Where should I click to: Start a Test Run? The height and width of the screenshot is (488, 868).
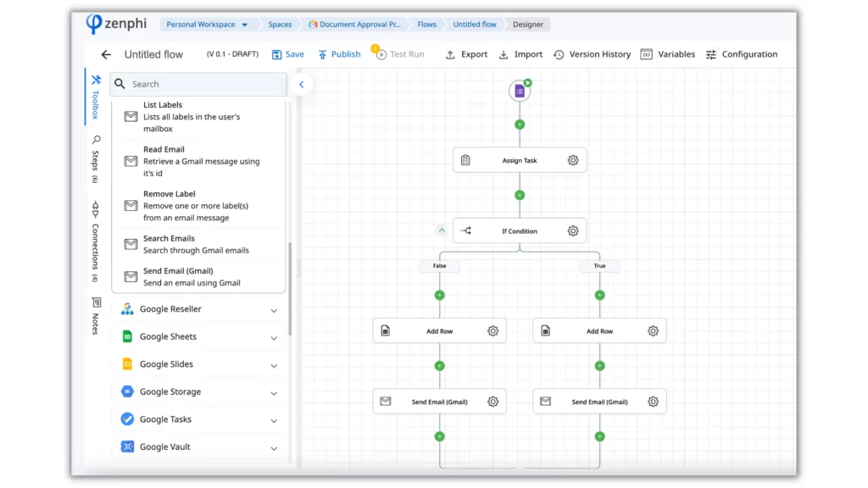coord(400,54)
